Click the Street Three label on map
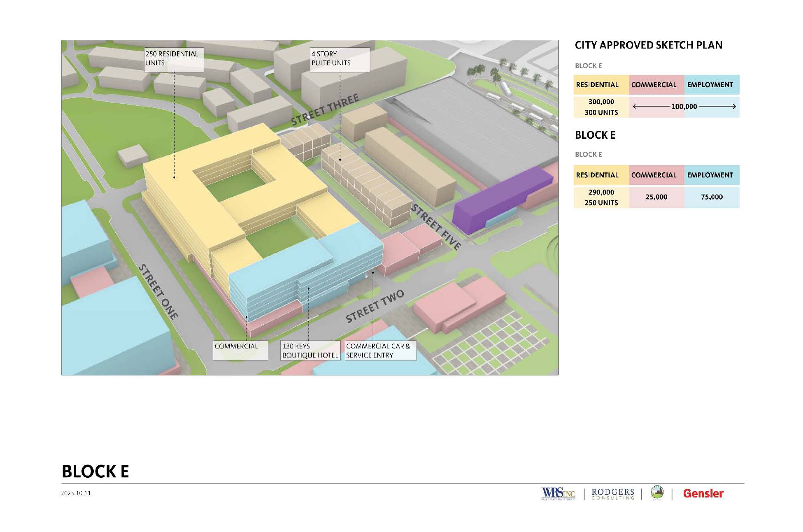 click(325, 109)
